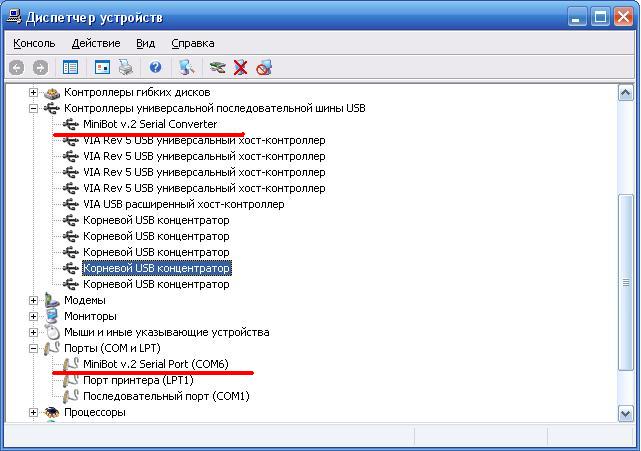Image resolution: width=641 pixels, height=451 pixels.
Task: Collapse the USB controllers node
Action: [x=34, y=109]
